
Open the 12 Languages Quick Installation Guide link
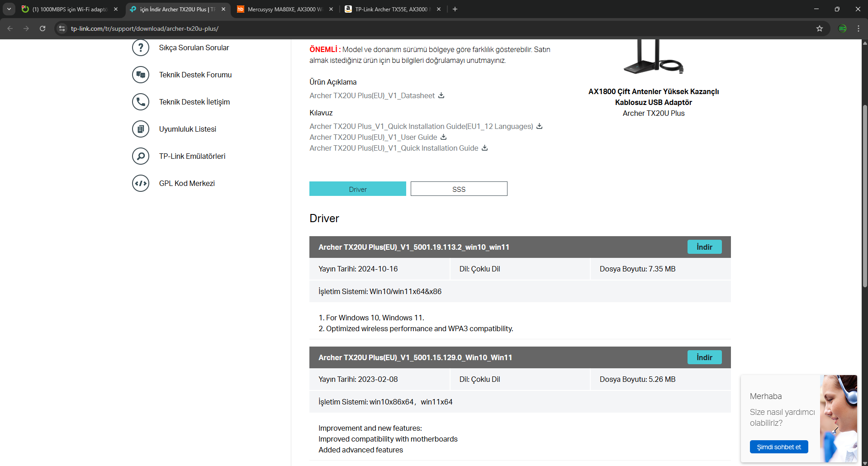421,126
